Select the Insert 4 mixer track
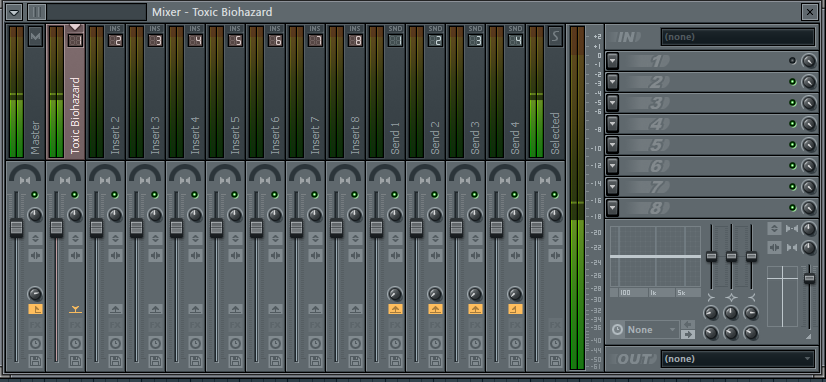This screenshot has height=382, width=826. point(186,92)
